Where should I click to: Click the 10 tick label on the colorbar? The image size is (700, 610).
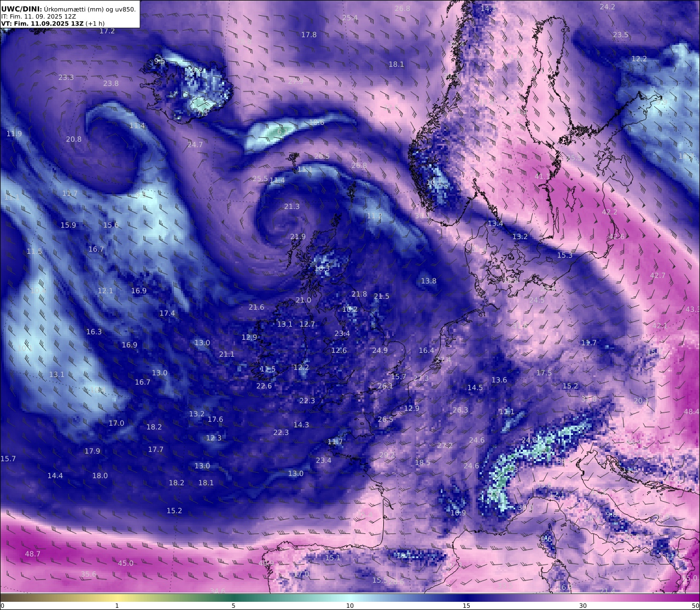click(x=350, y=606)
